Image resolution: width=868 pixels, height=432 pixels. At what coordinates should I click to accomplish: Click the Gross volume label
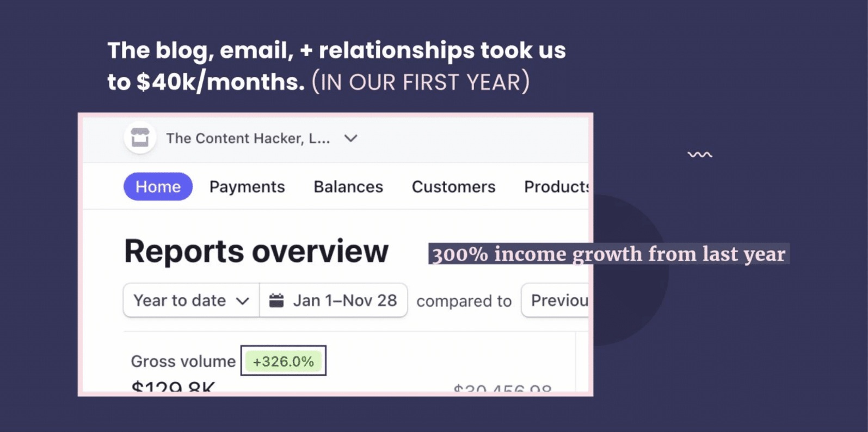click(x=183, y=361)
